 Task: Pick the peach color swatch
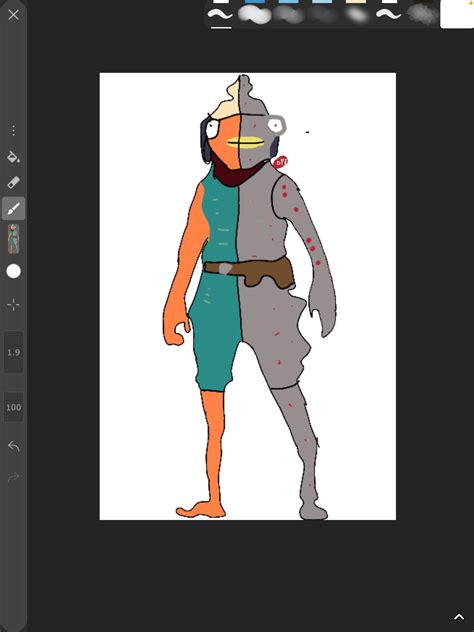point(356,2)
